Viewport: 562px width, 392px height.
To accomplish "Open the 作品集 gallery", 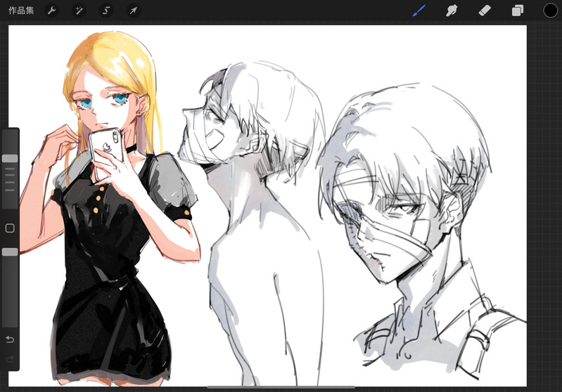I will (x=21, y=11).
